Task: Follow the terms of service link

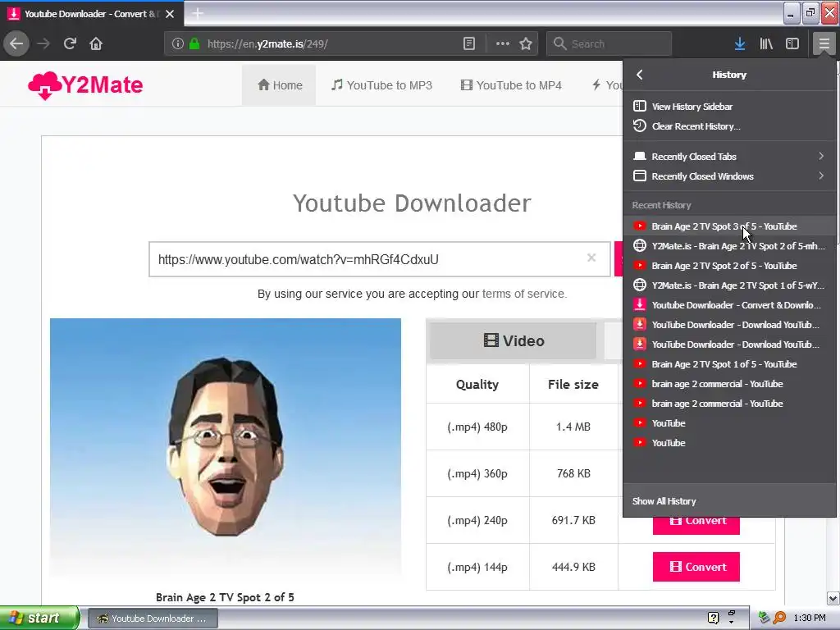Action: [523, 294]
